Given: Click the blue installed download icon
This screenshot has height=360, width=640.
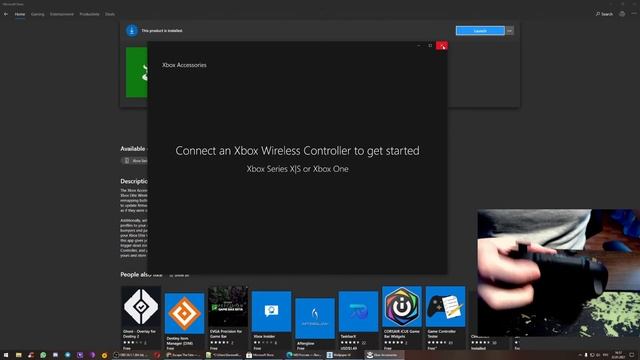Looking at the screenshot, I should click(132, 30).
